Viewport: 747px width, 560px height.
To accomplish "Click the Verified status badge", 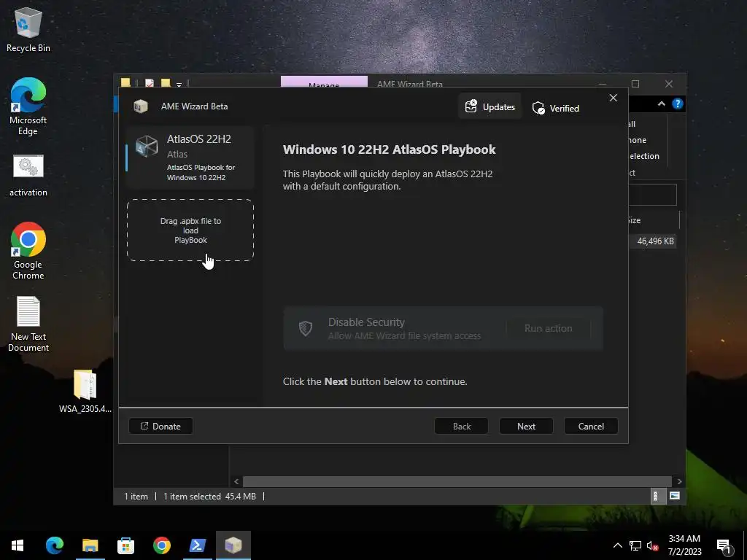I will click(555, 108).
